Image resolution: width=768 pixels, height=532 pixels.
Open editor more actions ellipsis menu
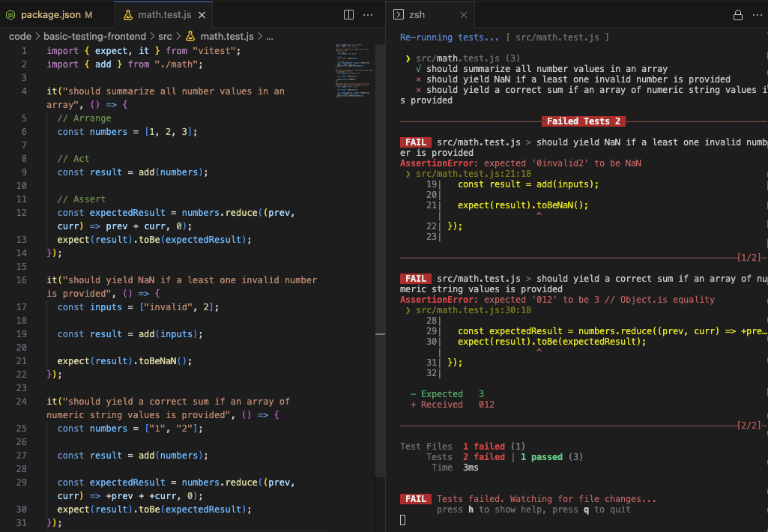pos(368,15)
